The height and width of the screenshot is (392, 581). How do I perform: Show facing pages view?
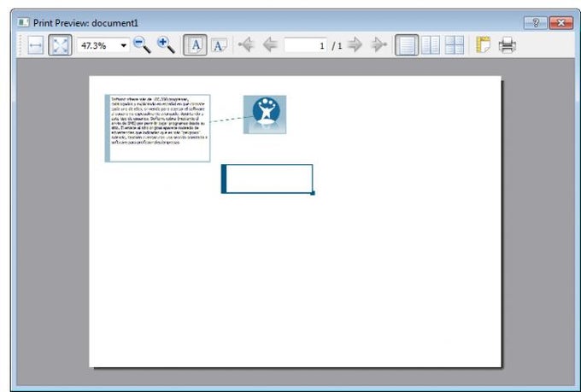431,45
